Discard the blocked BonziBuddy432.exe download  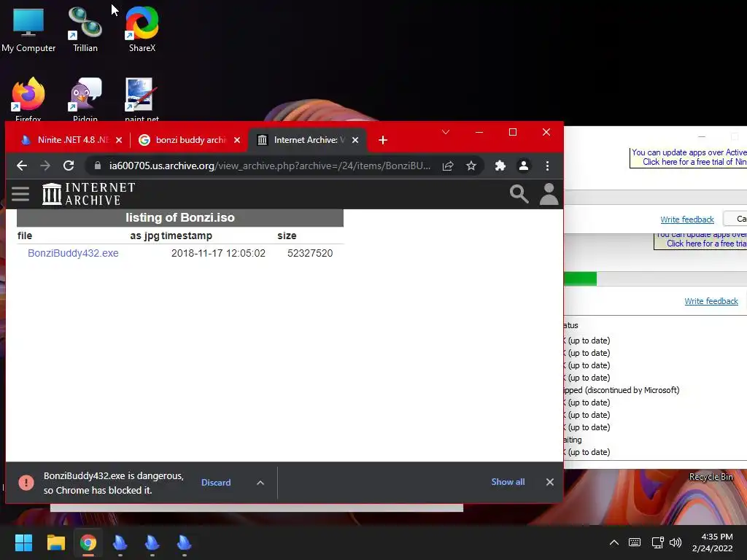click(216, 483)
